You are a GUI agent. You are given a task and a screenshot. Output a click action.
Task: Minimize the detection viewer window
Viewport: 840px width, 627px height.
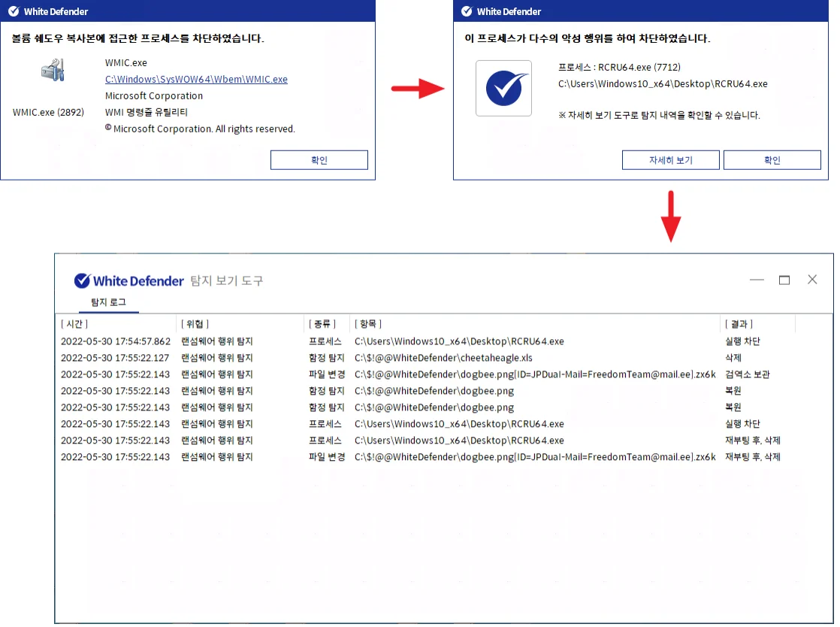(x=757, y=280)
